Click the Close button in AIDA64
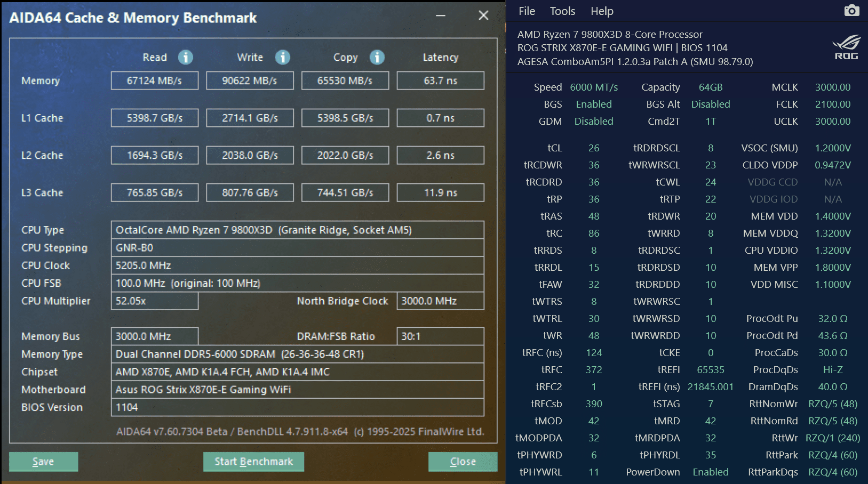 (463, 462)
